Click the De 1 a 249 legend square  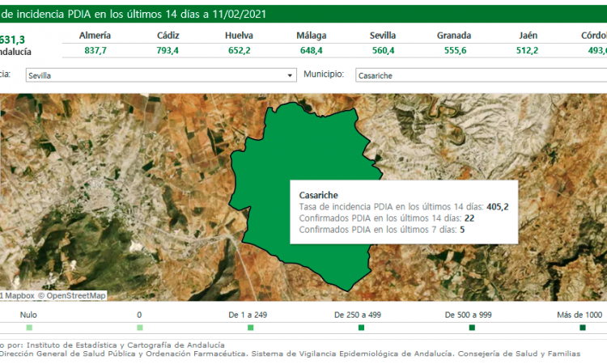[x=251, y=328]
